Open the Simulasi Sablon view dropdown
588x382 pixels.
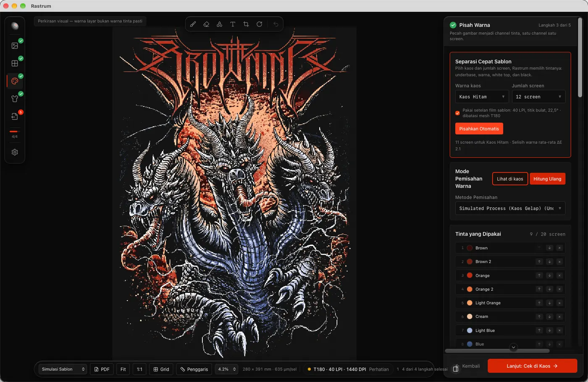(63, 369)
